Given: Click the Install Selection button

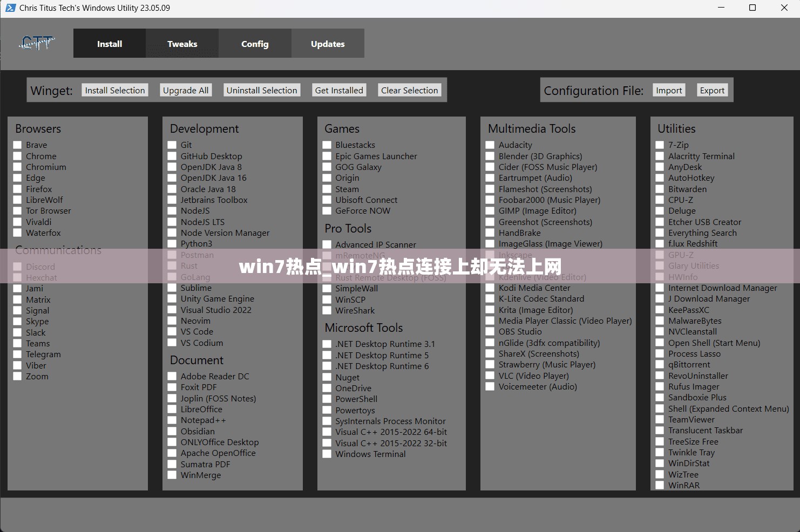Looking at the screenshot, I should pos(115,90).
